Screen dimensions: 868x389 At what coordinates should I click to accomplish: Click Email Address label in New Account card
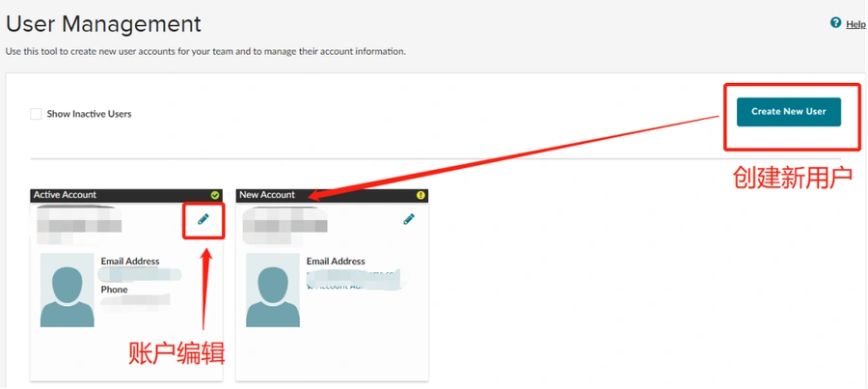point(336,261)
